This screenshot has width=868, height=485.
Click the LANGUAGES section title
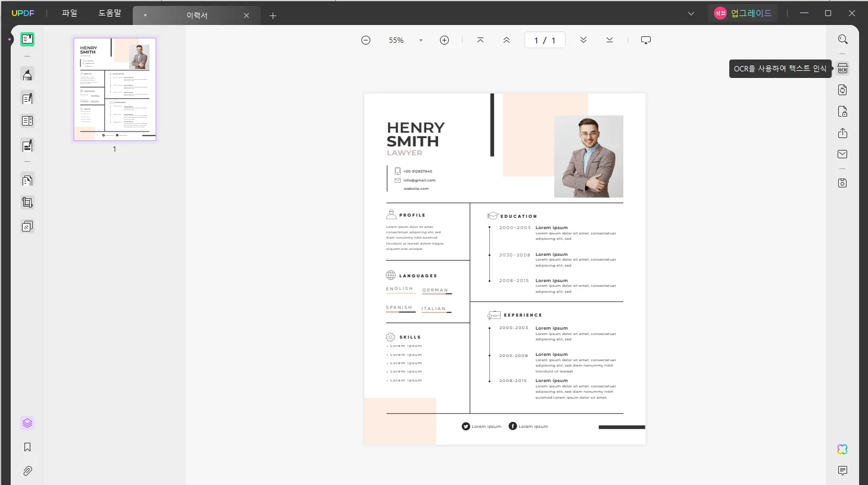[x=418, y=276]
